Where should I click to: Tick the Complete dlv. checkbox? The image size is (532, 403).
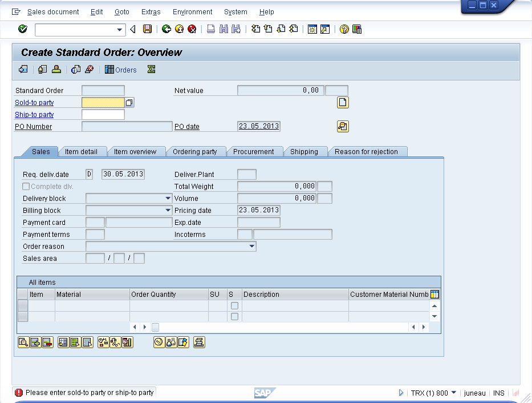coord(26,187)
